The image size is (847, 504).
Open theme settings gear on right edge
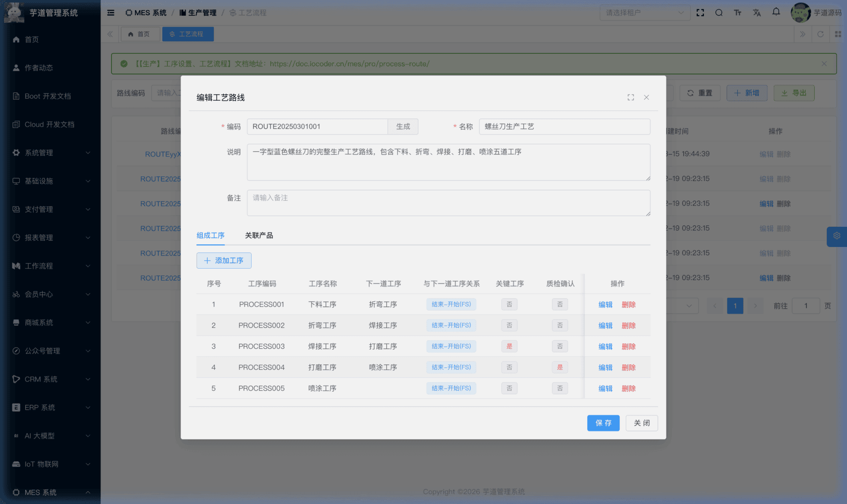[836, 236]
